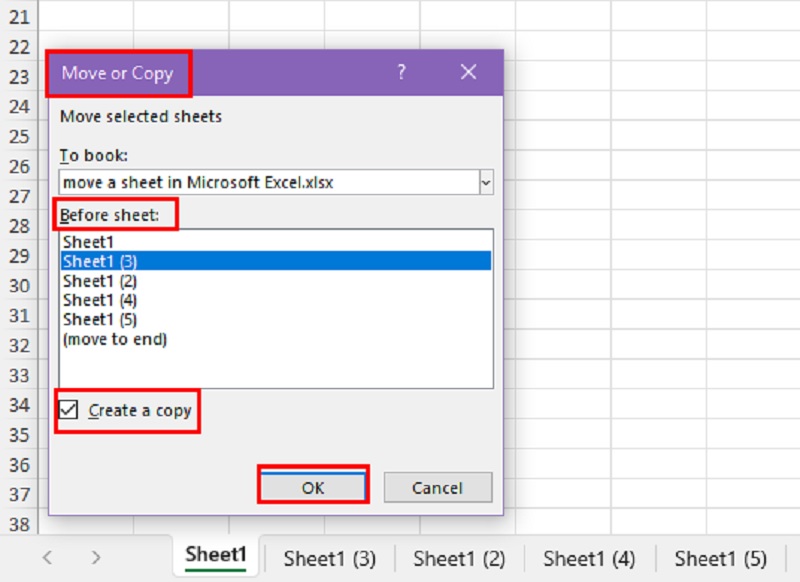Click the Help question mark icon
This screenshot has width=800, height=582.
(x=401, y=73)
